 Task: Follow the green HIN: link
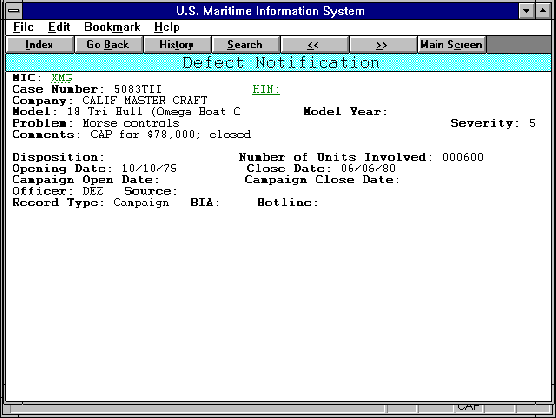tap(266, 89)
